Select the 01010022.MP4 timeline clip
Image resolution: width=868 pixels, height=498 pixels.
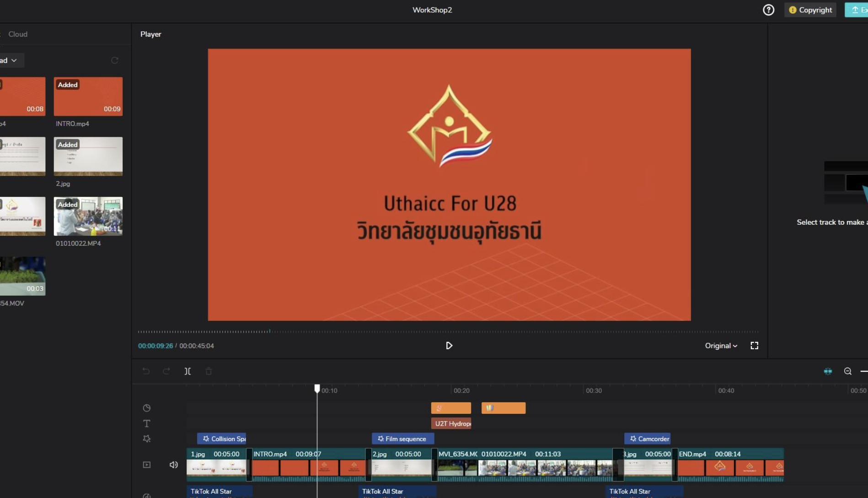546,465
